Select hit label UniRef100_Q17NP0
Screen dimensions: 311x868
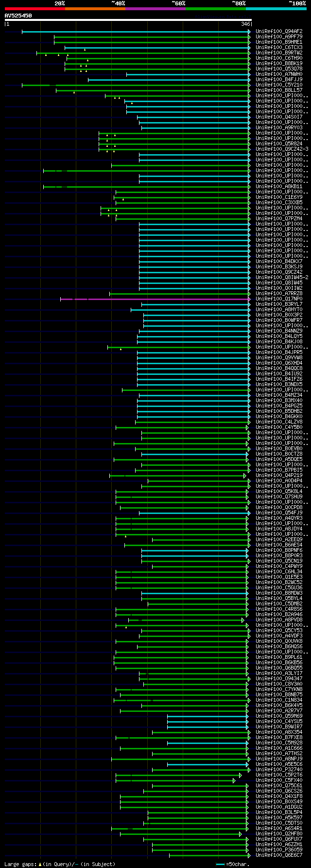point(279,299)
